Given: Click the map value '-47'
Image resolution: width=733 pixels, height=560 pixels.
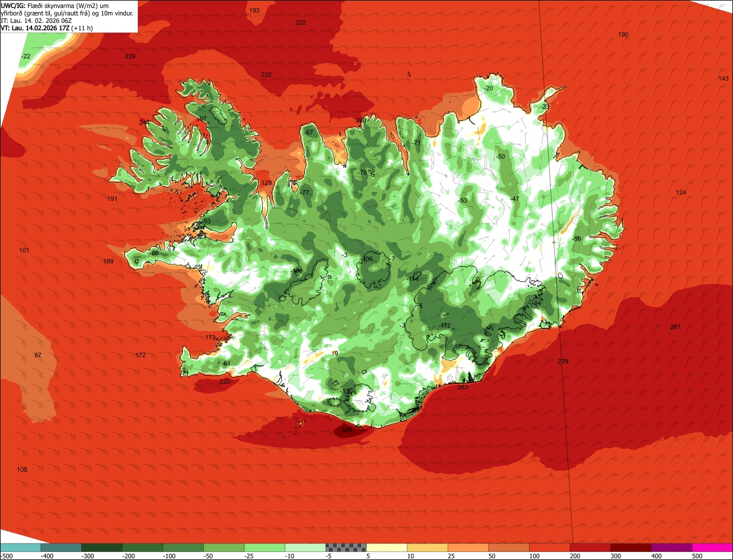Looking at the screenshot, I should pos(514,199).
